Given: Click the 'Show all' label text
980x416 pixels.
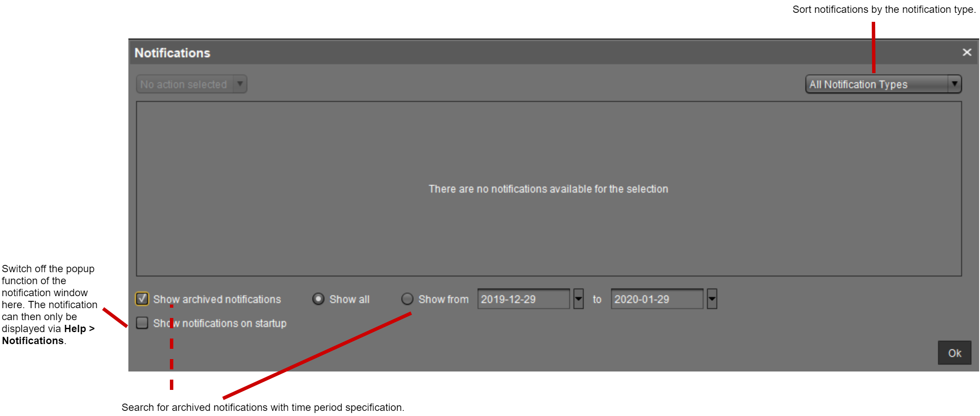Looking at the screenshot, I should 349,299.
